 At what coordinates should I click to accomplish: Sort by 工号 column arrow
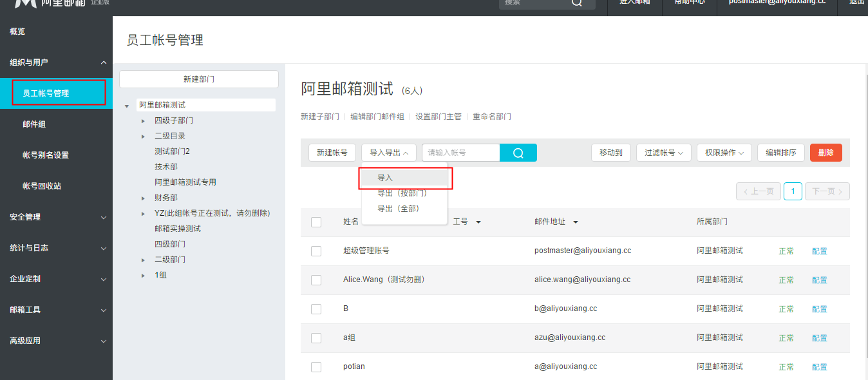(x=478, y=222)
